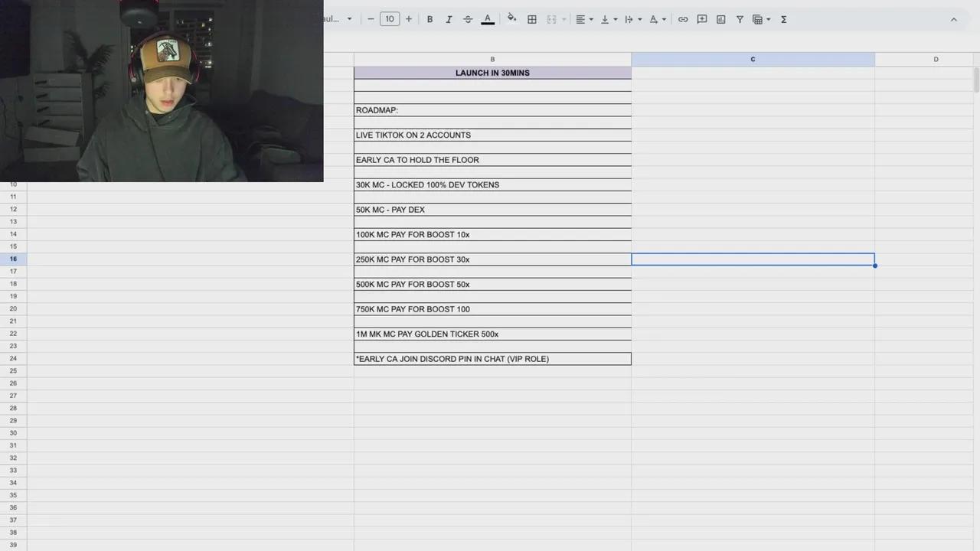This screenshot has height=551, width=980.
Task: Select the cell containing LAUNCH IN 30MINS
Action: click(492, 73)
